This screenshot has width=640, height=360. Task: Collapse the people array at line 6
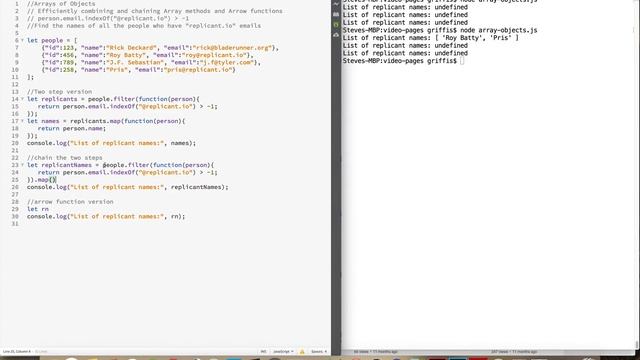point(22,40)
